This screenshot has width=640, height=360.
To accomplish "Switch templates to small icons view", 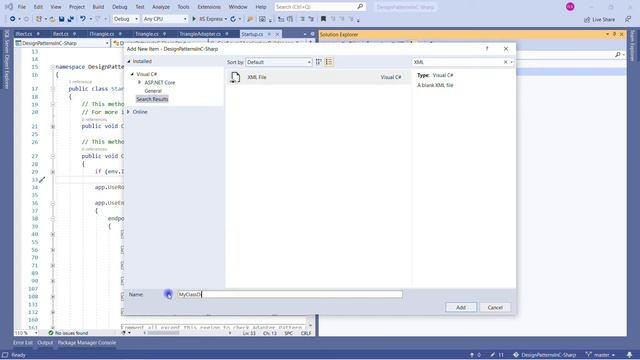I will [x=319, y=62].
